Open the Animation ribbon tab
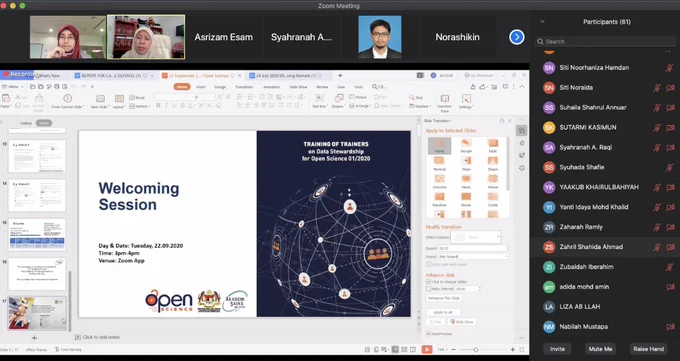680x361 pixels. (x=271, y=87)
